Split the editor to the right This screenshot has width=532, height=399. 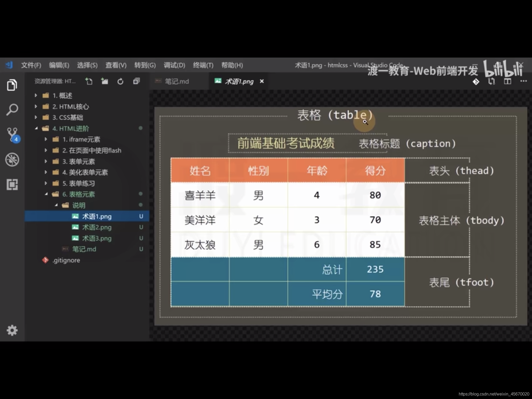(x=508, y=82)
